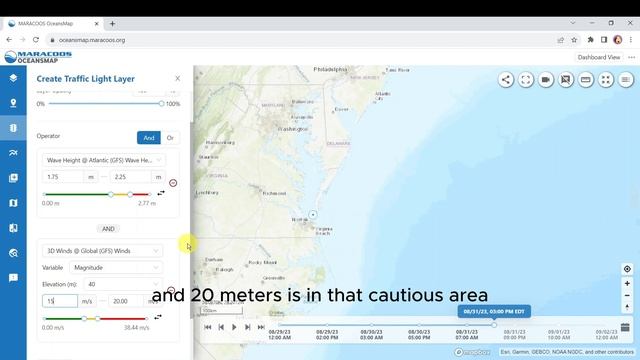This screenshot has height=360, width=640.
Task: Open the Variable Magnitude dropdown
Action: [116, 267]
